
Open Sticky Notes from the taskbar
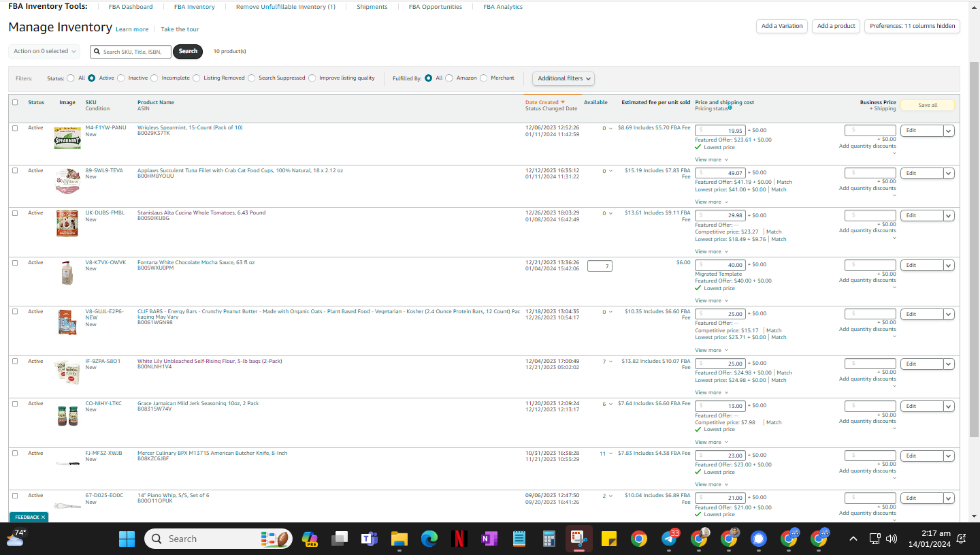point(609,539)
